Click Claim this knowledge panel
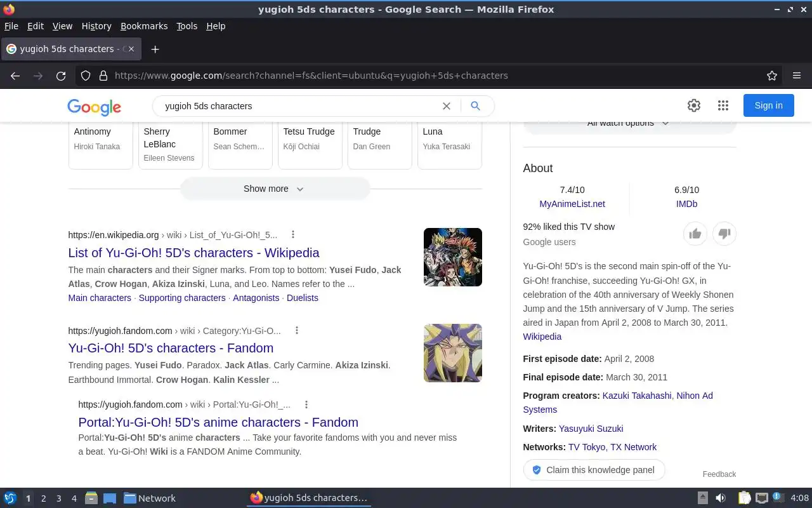The width and height of the screenshot is (812, 508). tap(594, 470)
